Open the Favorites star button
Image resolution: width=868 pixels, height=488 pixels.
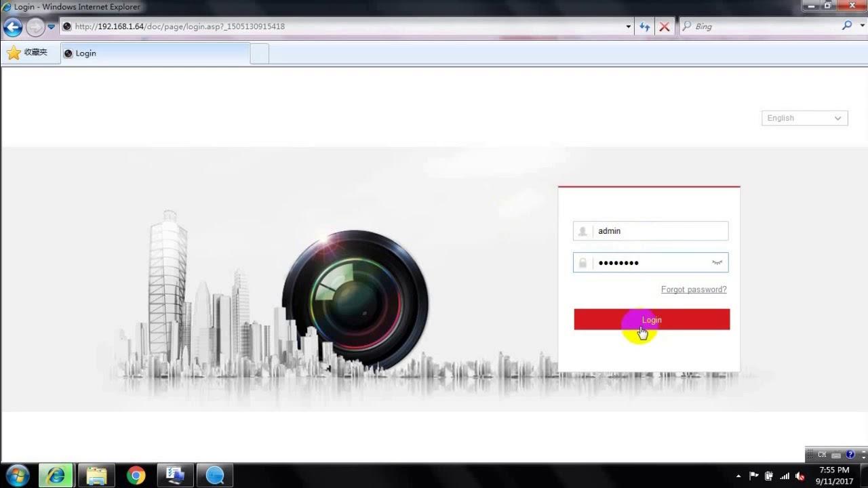click(27, 53)
